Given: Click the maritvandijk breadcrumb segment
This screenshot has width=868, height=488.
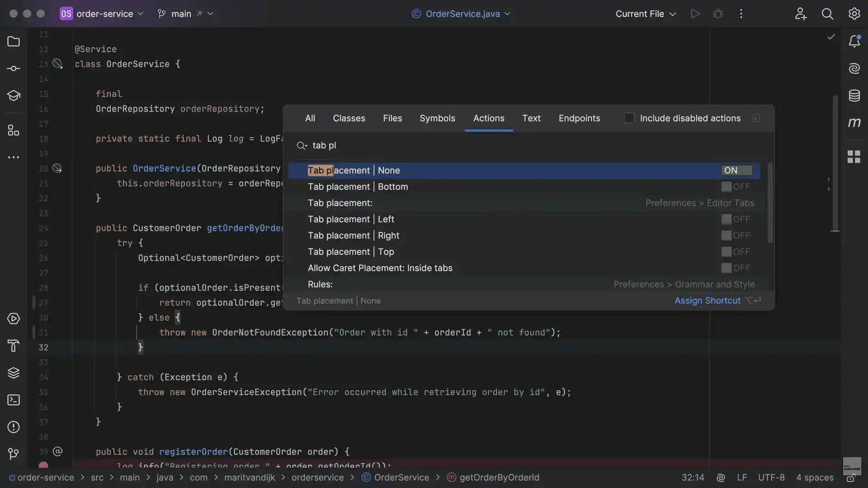Looking at the screenshot, I should 250,478.
